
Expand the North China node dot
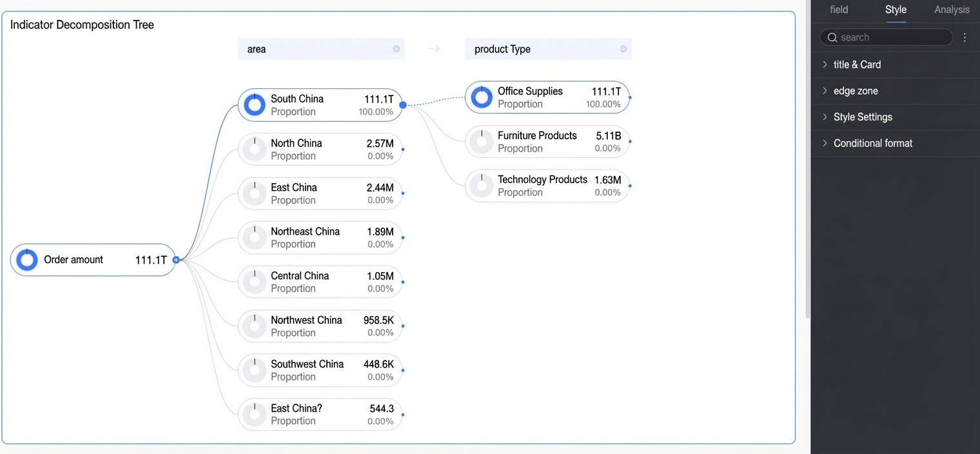pos(403,149)
